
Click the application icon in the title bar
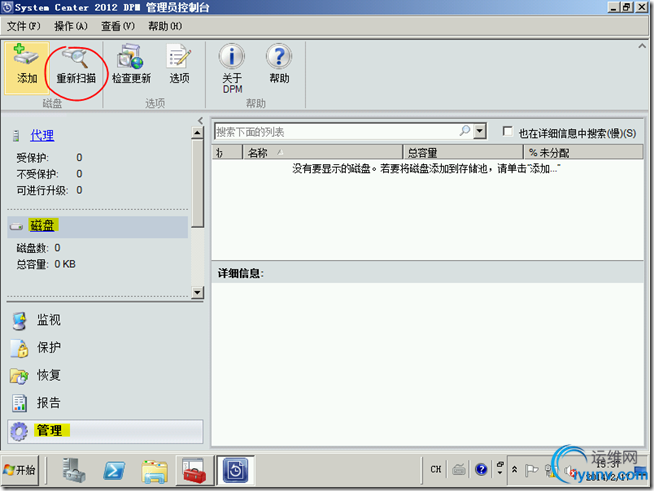pyautogui.click(x=8, y=7)
